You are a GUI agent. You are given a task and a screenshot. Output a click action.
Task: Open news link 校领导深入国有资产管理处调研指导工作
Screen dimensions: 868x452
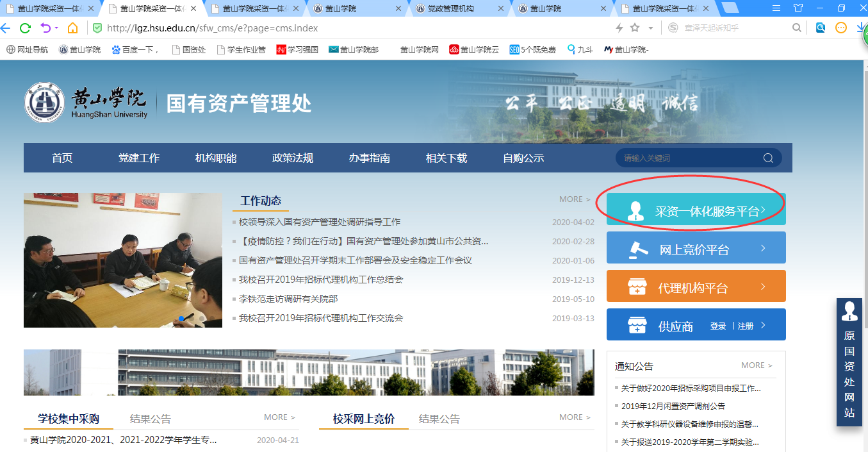[x=320, y=222]
